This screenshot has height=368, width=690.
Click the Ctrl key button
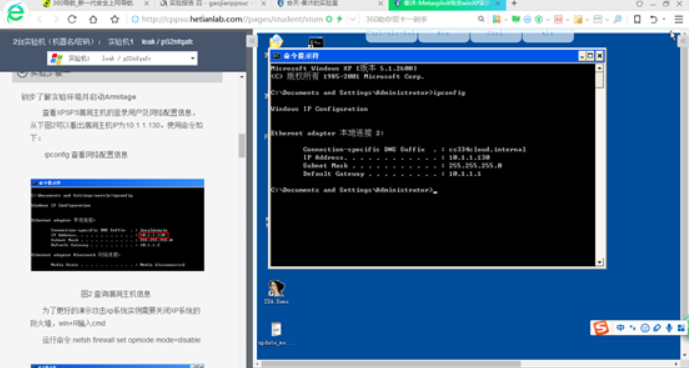coord(495,35)
